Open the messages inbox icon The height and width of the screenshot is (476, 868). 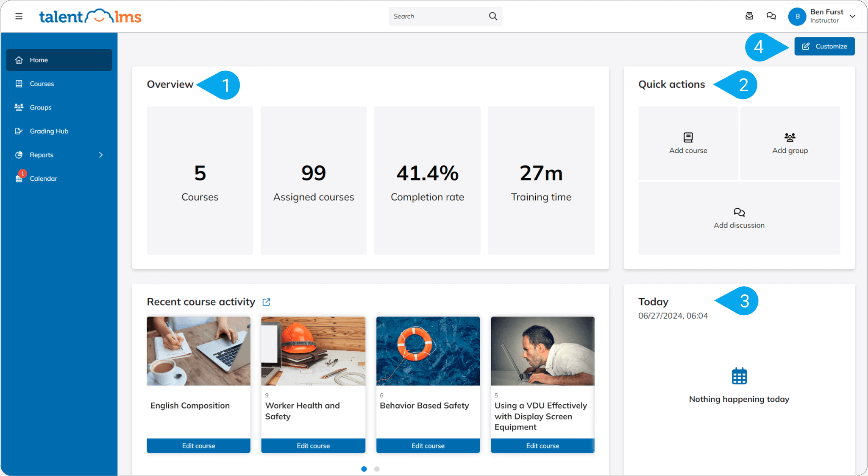(749, 16)
